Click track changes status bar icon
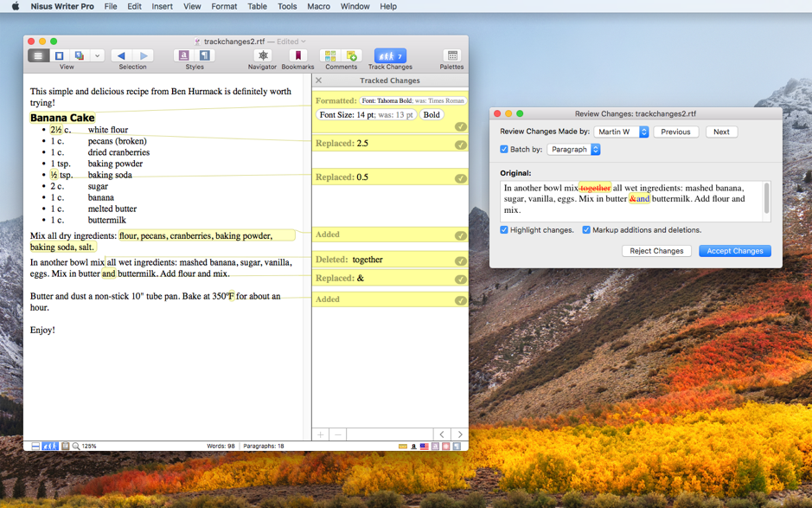The image size is (812, 508). 50,446
